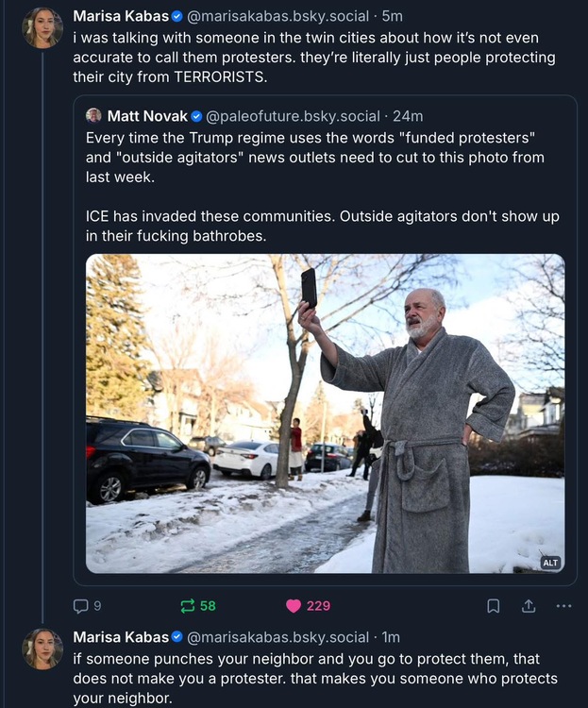Open Matt Novak's profile name link

(147, 116)
